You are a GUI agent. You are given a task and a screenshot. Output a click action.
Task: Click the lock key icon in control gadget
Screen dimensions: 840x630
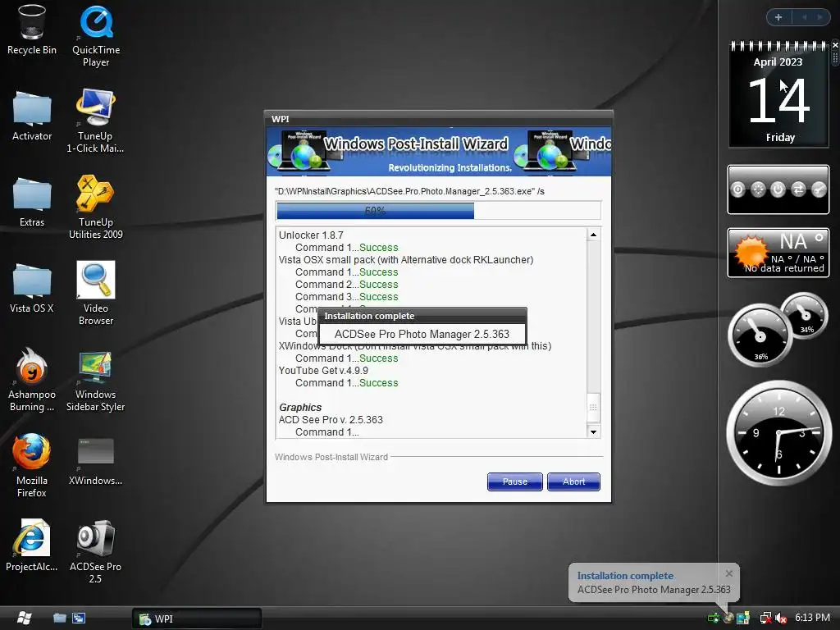click(x=819, y=189)
